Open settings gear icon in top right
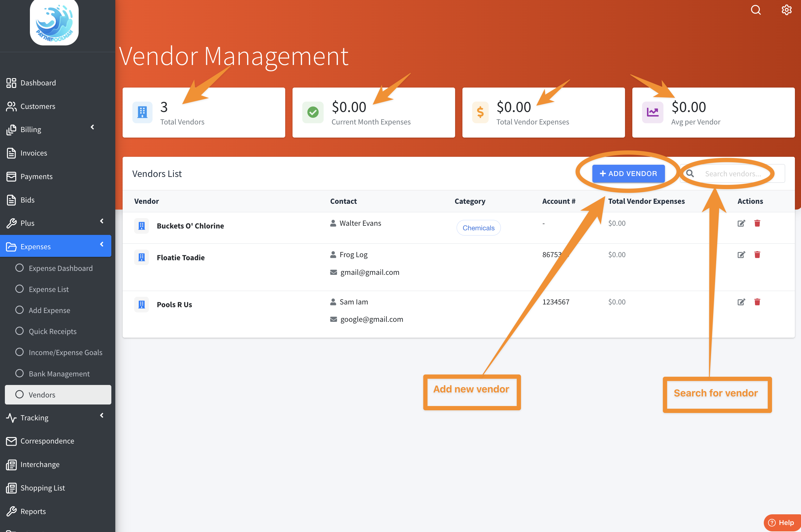The width and height of the screenshot is (801, 532). 786,10
